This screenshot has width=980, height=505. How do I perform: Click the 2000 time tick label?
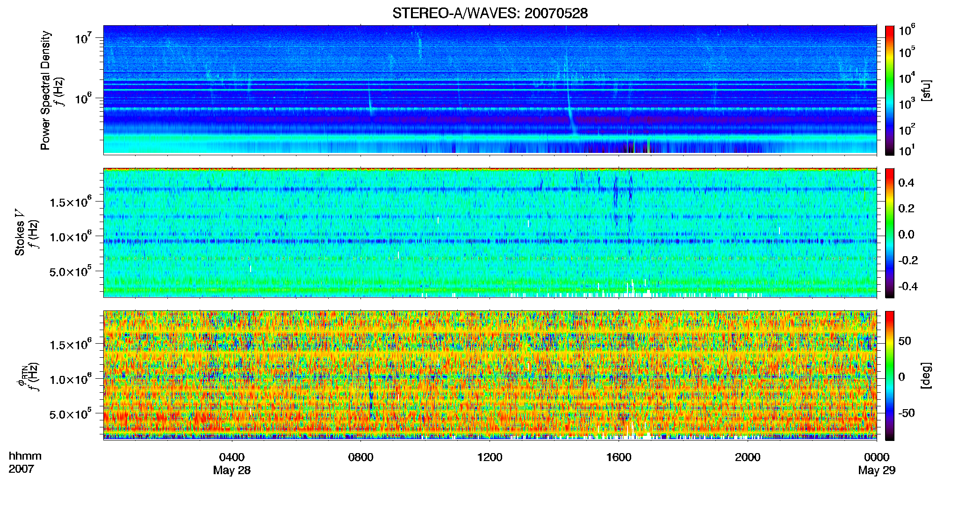(748, 457)
